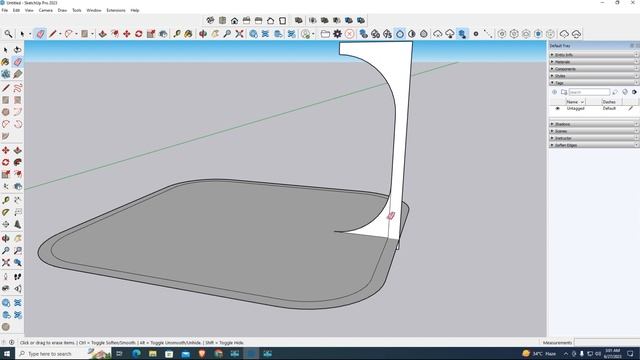Select the Circle tool in left toolbar

pyautogui.click(x=6, y=112)
